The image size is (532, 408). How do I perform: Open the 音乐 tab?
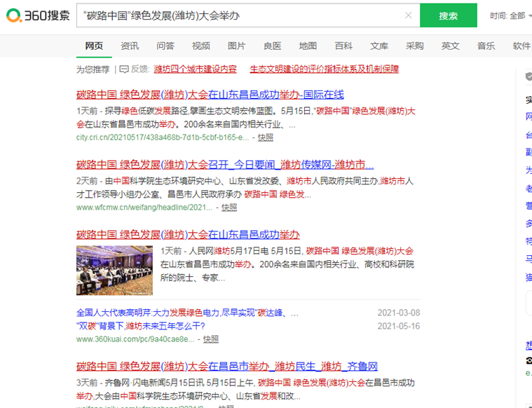[x=486, y=46]
